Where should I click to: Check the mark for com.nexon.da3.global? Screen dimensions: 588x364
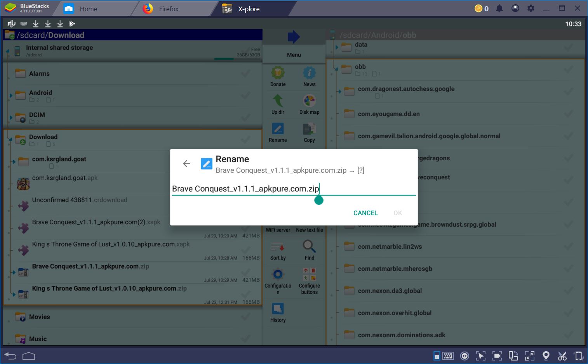568,291
